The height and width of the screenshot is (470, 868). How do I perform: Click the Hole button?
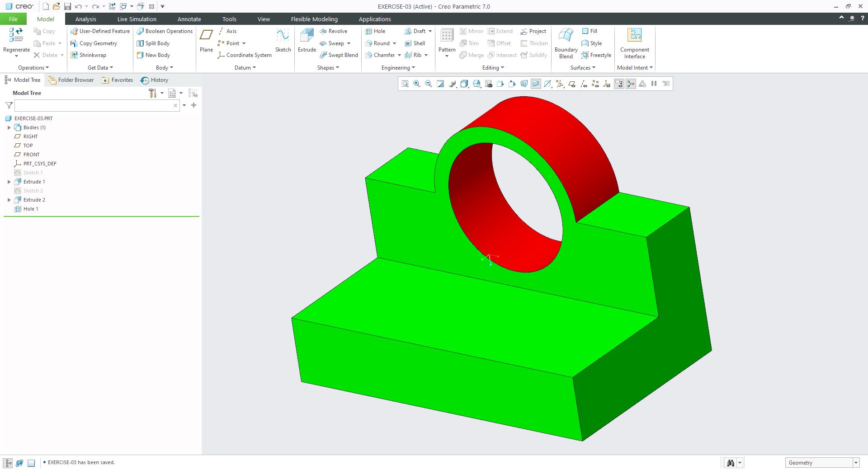click(x=375, y=31)
